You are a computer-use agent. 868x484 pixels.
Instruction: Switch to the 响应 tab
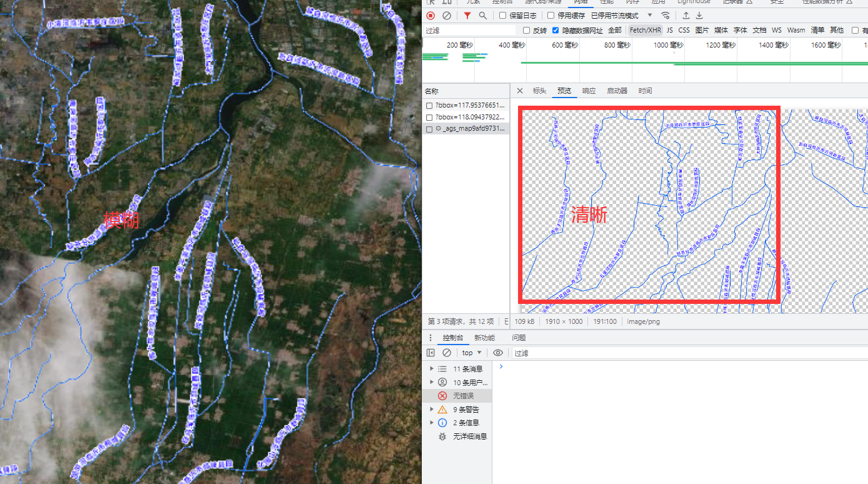[588, 91]
